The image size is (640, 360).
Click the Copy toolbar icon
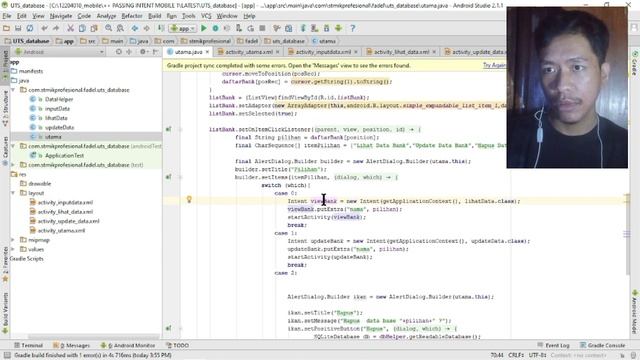click(82, 28)
